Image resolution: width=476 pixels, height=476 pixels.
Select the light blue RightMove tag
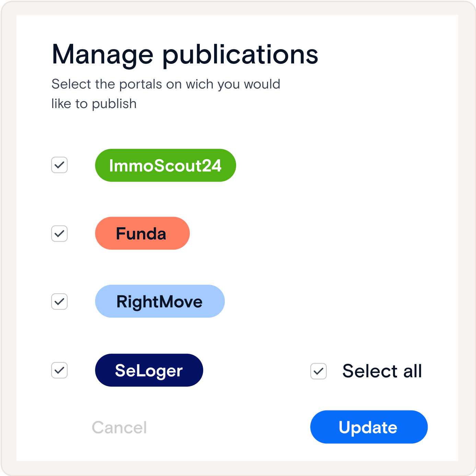tap(160, 301)
